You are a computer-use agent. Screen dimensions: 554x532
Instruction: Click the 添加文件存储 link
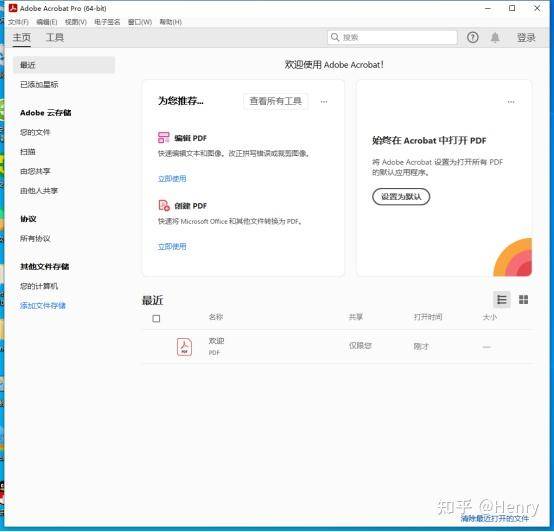(x=43, y=306)
